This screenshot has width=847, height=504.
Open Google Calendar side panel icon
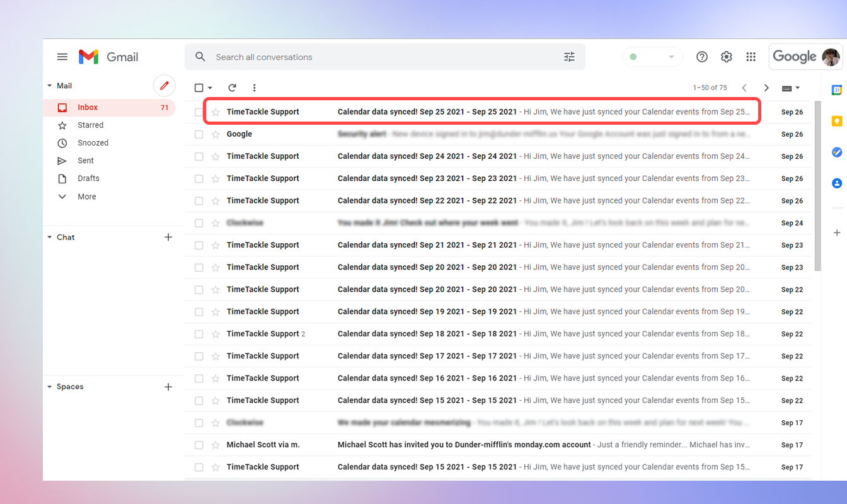(x=837, y=90)
